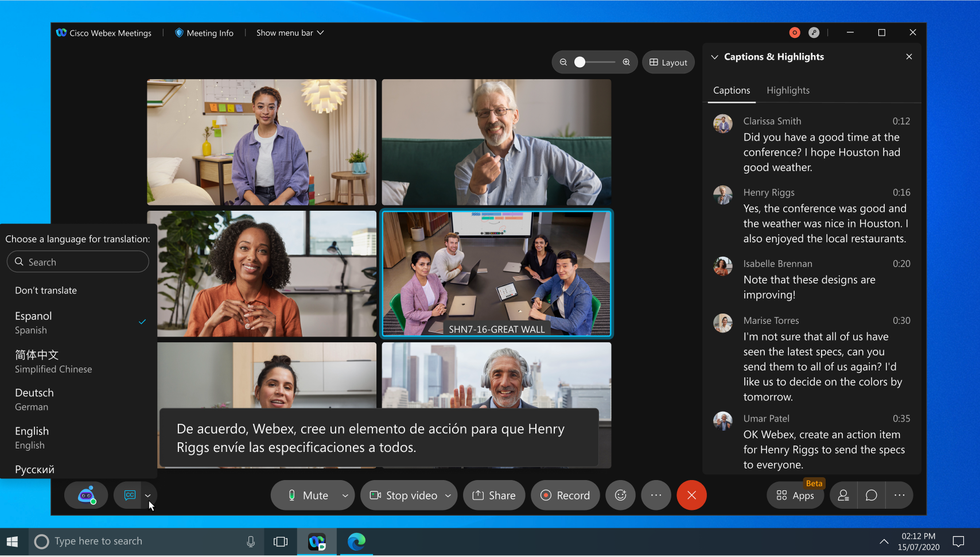The width and height of the screenshot is (980, 557).
Task: Switch to the Captions tab
Action: click(732, 90)
